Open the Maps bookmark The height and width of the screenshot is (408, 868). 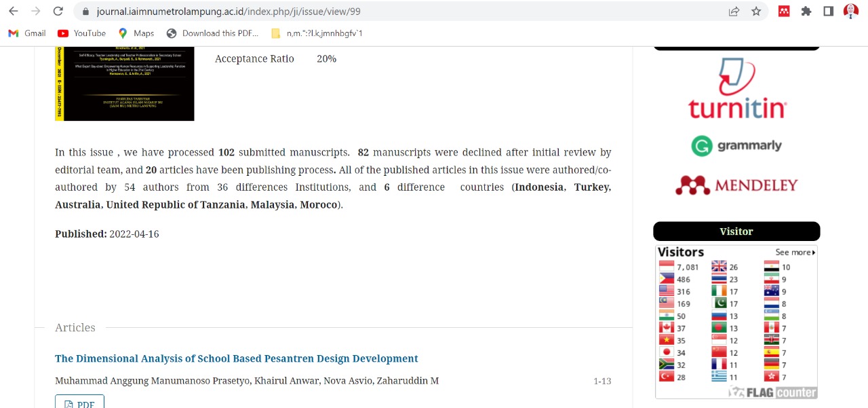point(136,33)
